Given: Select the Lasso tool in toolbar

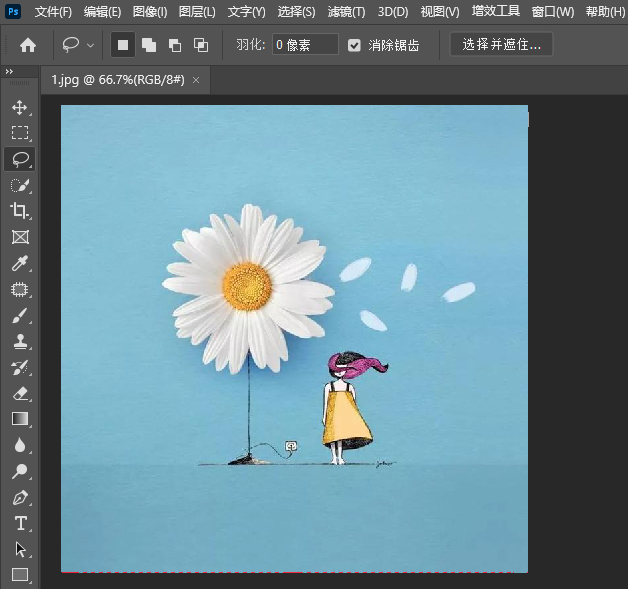Looking at the screenshot, I should 20,159.
